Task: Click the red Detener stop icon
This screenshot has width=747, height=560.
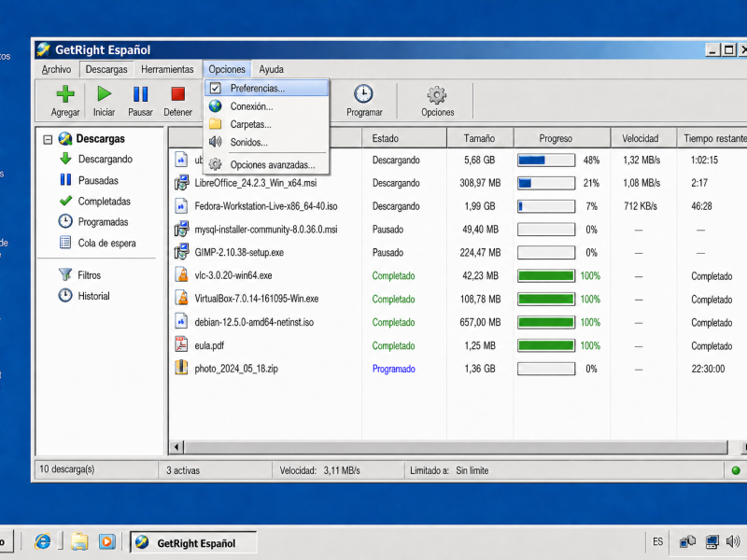Action: (x=177, y=94)
